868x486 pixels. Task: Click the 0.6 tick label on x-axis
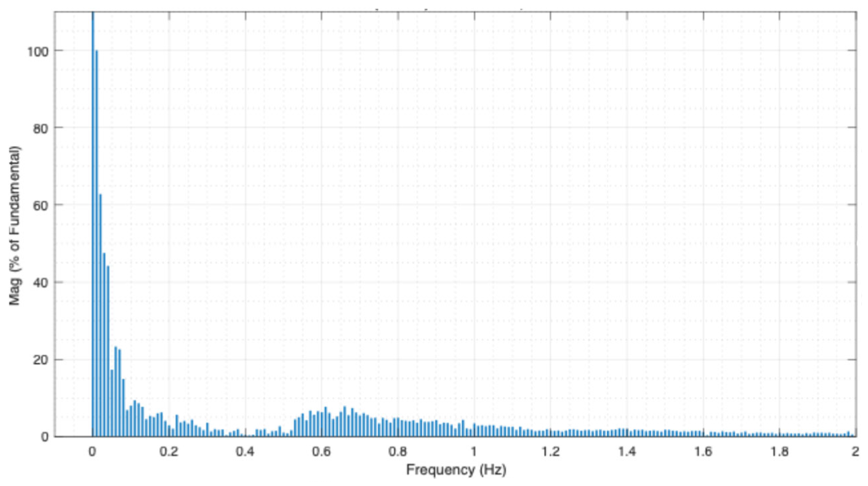point(321,452)
